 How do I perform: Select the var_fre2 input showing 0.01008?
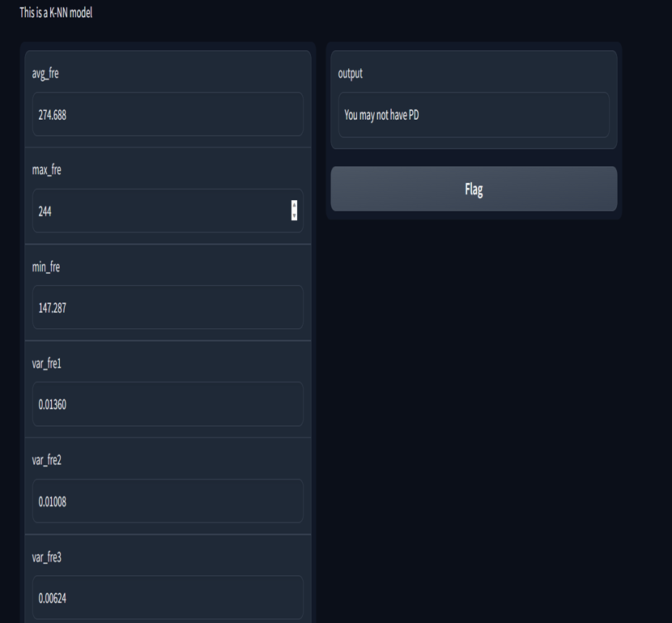(168, 501)
